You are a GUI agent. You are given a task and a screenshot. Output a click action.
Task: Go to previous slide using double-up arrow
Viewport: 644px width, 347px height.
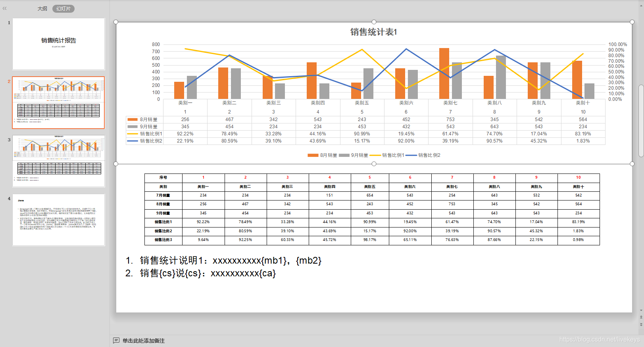641,318
